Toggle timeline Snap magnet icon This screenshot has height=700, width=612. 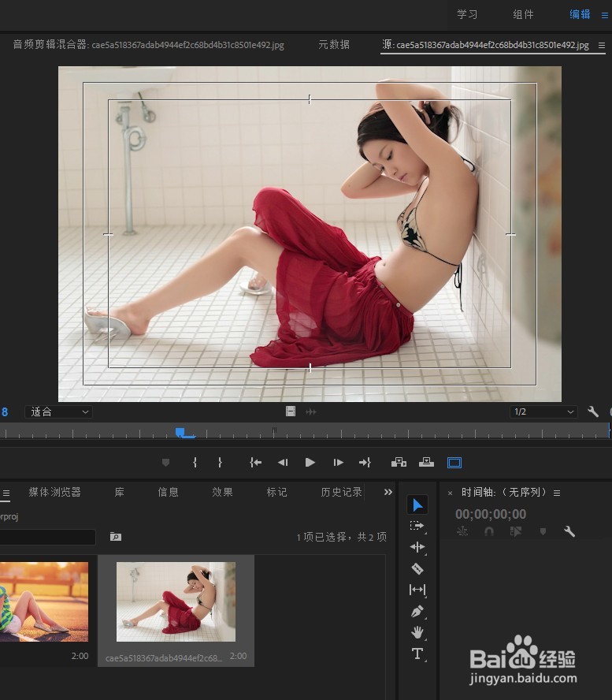click(x=489, y=531)
